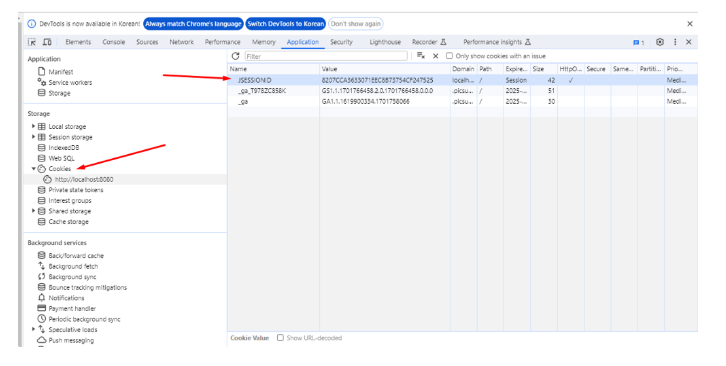Sort cookies by Domain column header
The height and width of the screenshot is (366, 726).
coord(463,69)
